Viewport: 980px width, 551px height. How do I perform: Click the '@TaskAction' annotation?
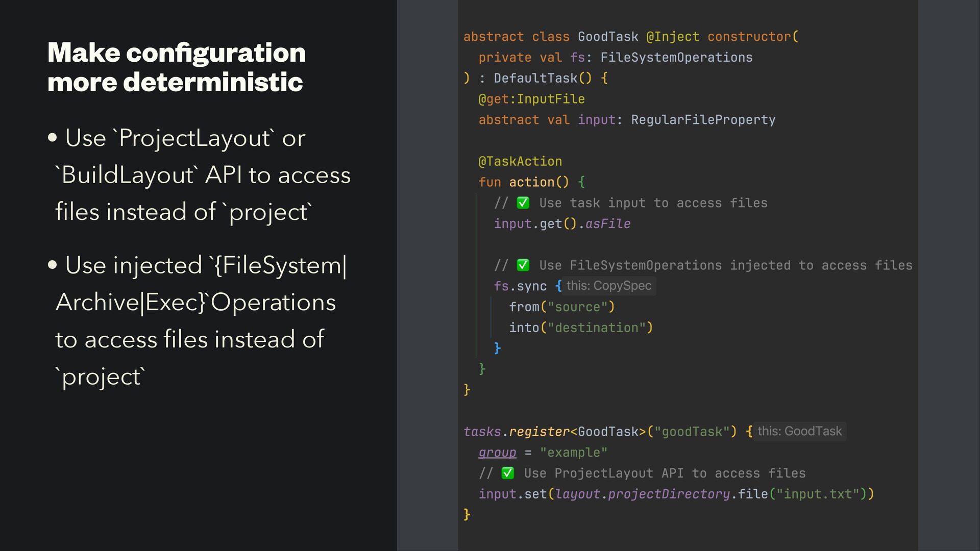point(520,162)
